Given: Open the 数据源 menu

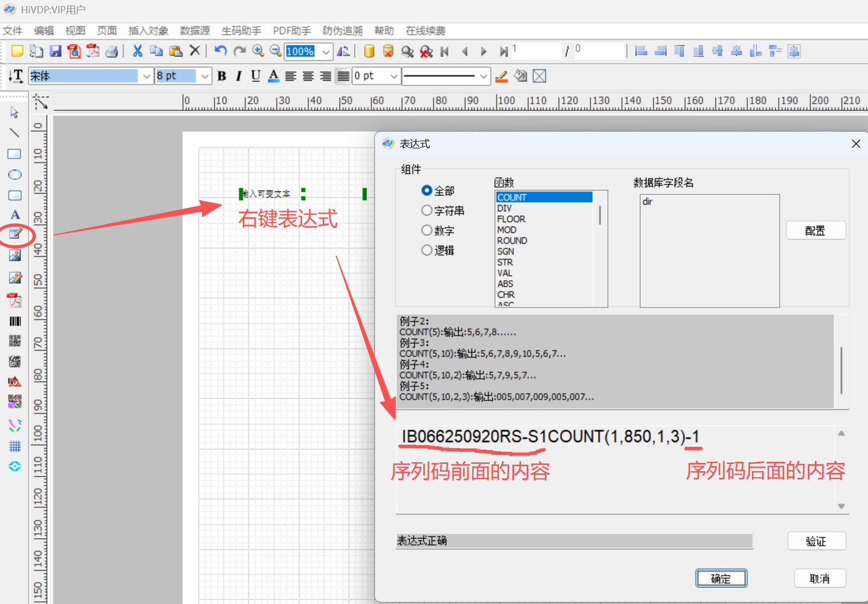Looking at the screenshot, I should pyautogui.click(x=195, y=31).
